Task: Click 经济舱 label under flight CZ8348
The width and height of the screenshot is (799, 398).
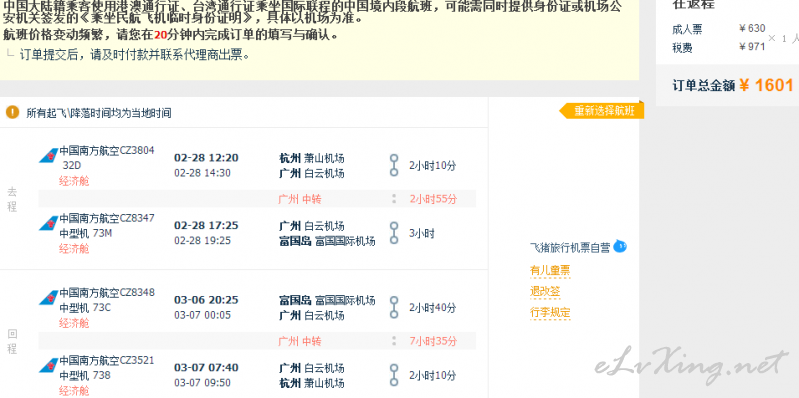Action: pos(74,323)
